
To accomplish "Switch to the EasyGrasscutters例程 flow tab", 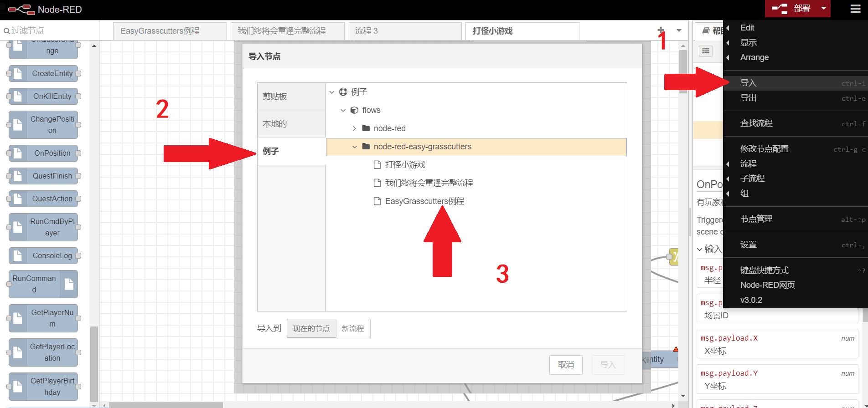I will pos(170,31).
